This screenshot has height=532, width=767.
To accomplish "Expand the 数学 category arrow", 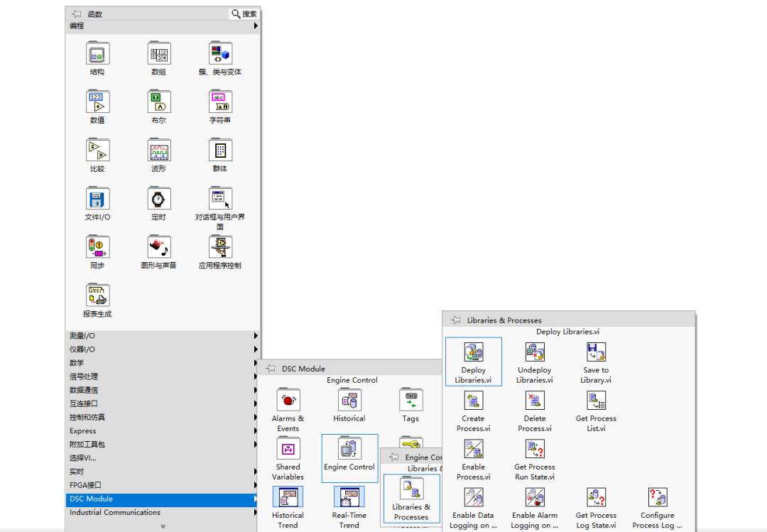I will pyautogui.click(x=256, y=363).
